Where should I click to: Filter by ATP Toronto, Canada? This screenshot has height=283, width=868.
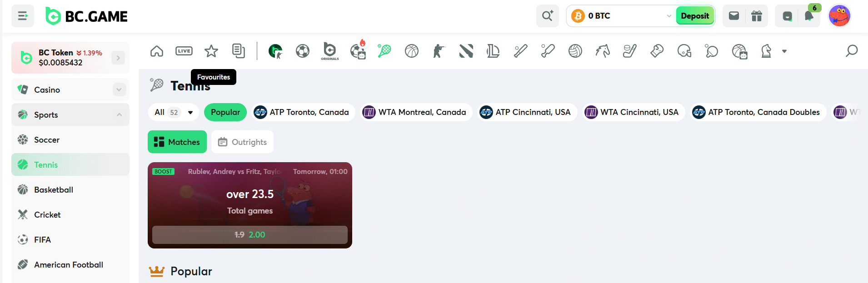[302, 112]
